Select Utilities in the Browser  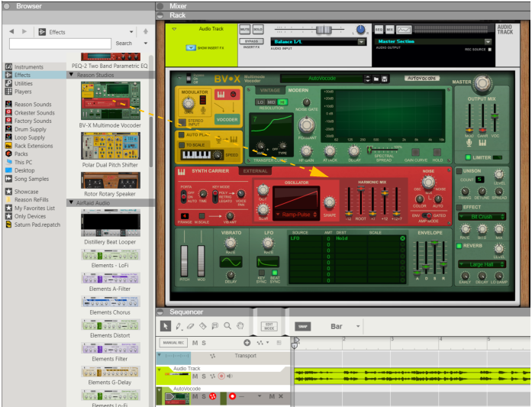point(24,83)
